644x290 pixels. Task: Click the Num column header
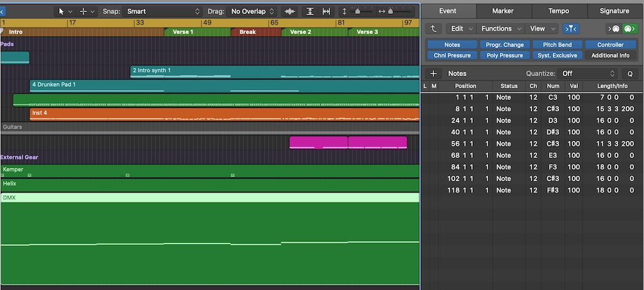553,86
